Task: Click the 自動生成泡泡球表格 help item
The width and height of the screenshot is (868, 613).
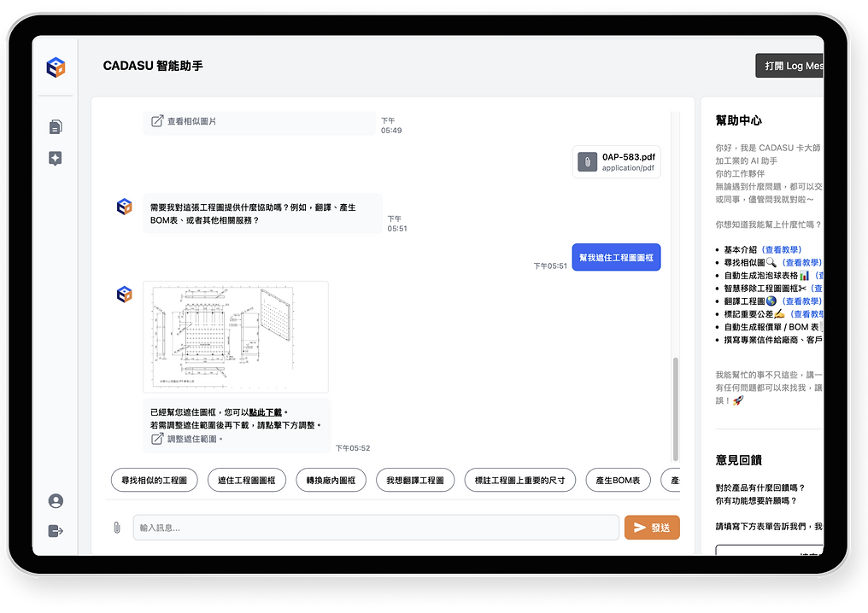Action: (x=761, y=275)
